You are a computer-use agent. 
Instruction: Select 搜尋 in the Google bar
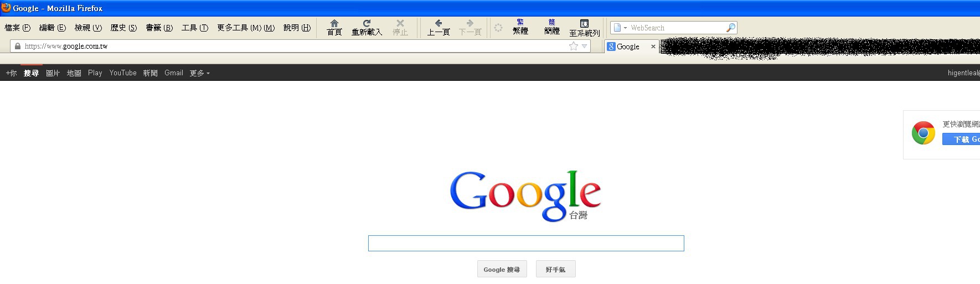click(x=31, y=73)
